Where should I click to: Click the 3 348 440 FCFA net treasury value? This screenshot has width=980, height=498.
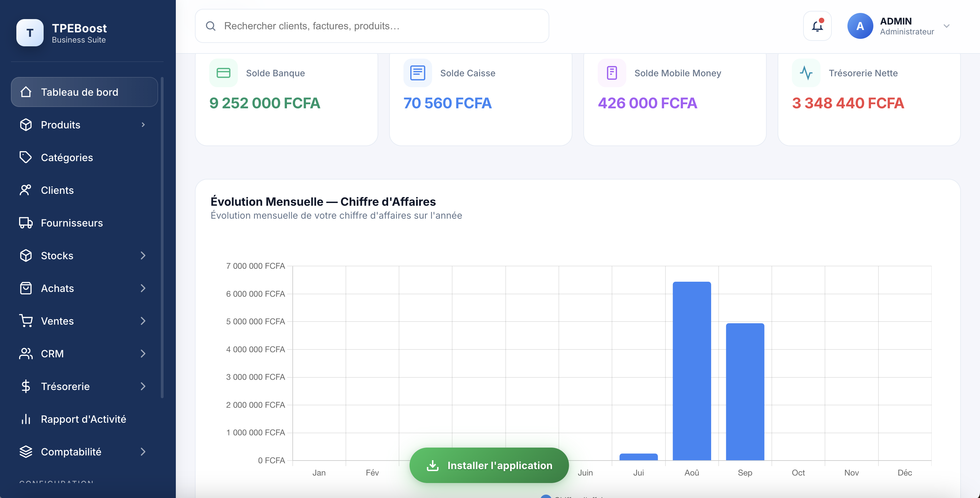(848, 103)
